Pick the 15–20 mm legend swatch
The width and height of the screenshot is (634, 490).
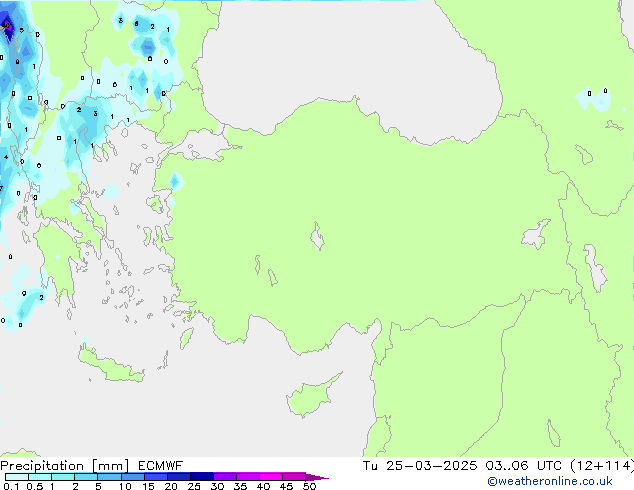(x=156, y=477)
